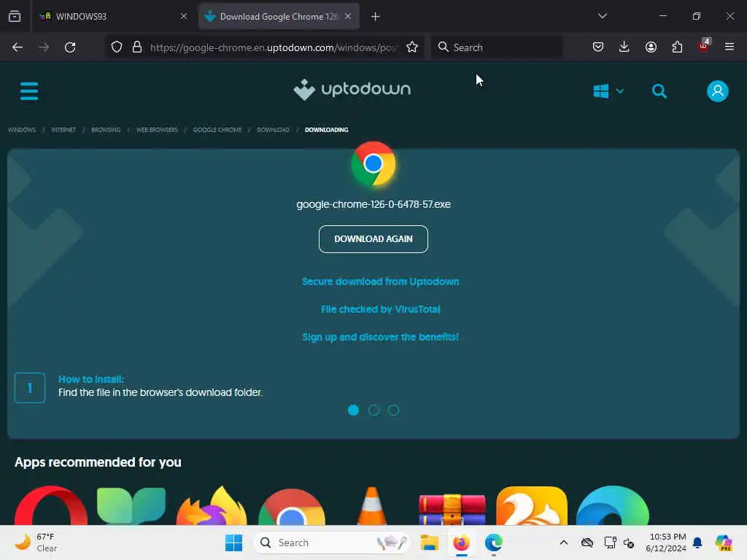Click the Uptodown logo

(x=352, y=90)
